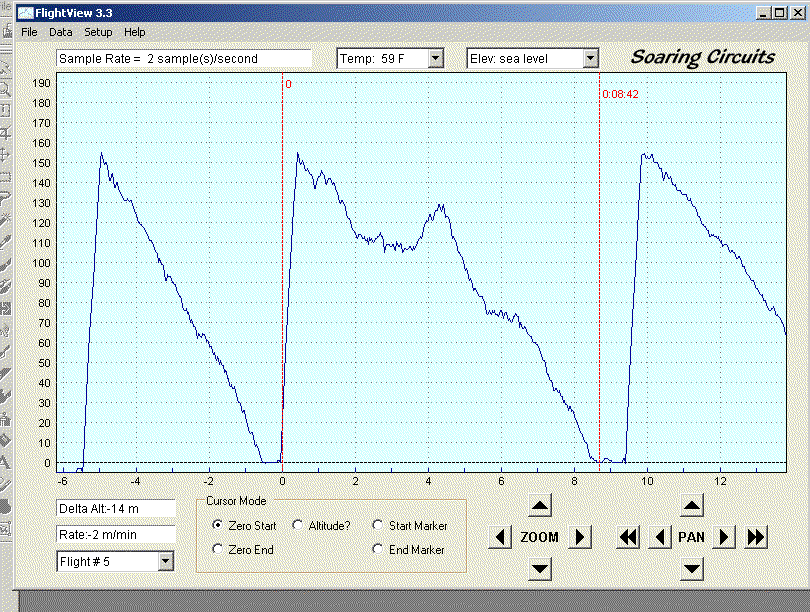Screen dimensions: 810x612
Task: Expand the Flight # 5 dropdown arrow
Action: coord(165,561)
